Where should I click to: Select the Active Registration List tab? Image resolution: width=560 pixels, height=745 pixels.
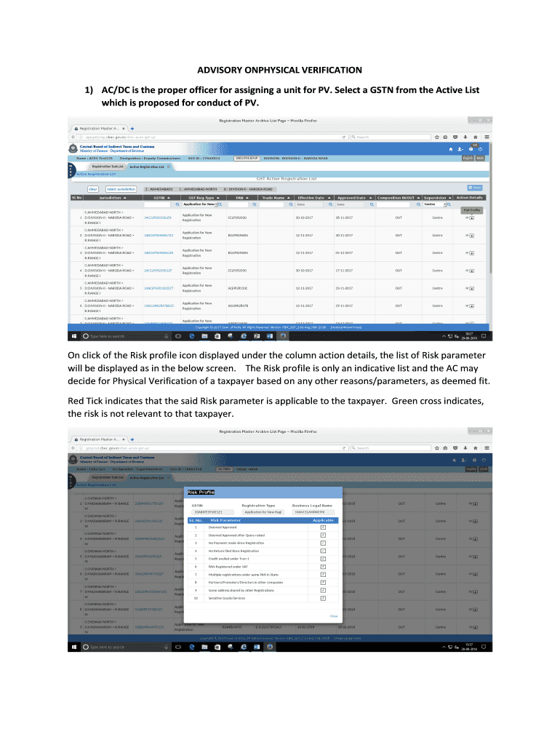147,167
